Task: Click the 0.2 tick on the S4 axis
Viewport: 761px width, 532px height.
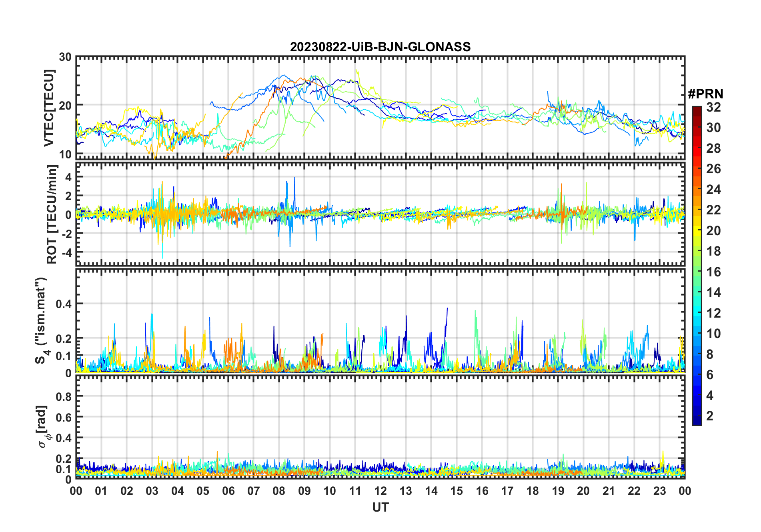Action: pyautogui.click(x=64, y=338)
